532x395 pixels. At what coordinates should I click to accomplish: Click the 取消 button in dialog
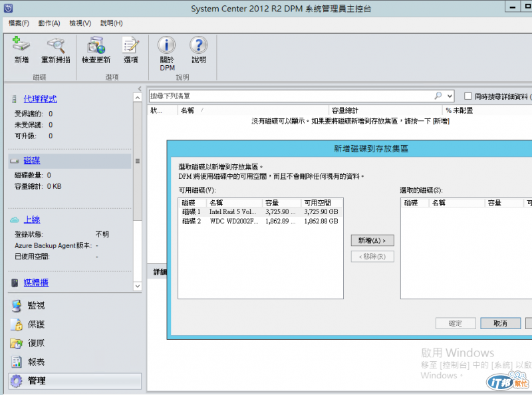(500, 323)
